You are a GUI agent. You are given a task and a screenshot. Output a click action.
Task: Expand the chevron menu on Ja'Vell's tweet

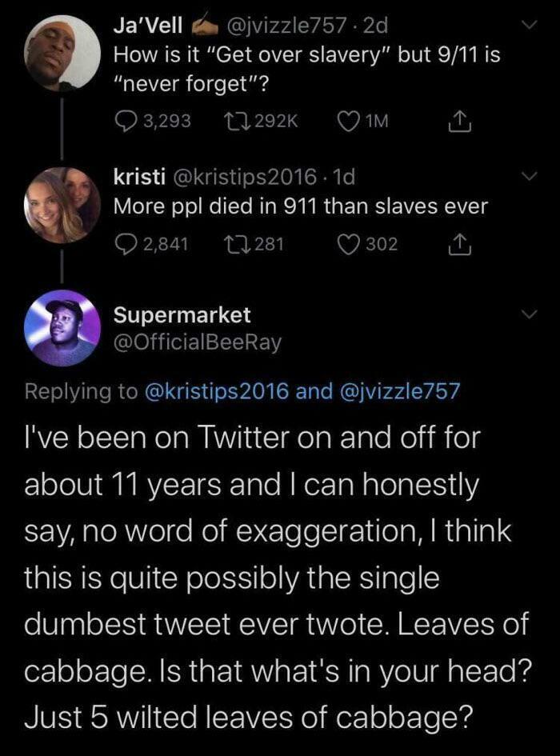(x=528, y=24)
